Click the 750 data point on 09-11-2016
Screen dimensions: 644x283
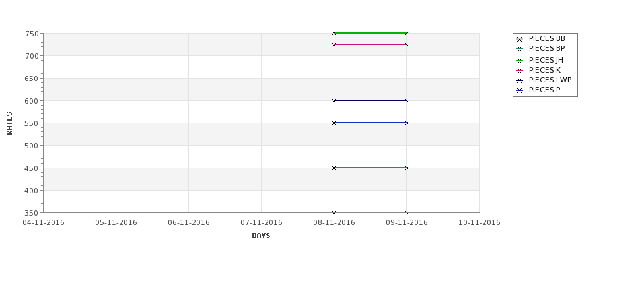coord(407,33)
